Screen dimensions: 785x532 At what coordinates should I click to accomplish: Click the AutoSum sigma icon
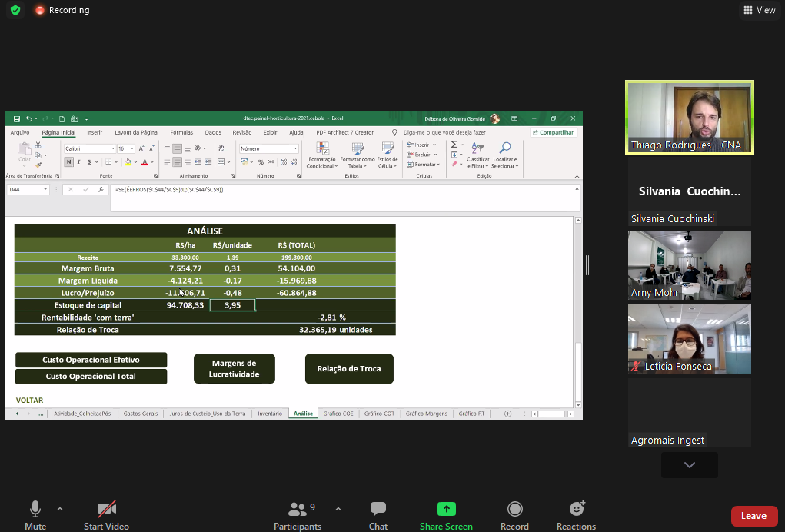[x=454, y=145]
